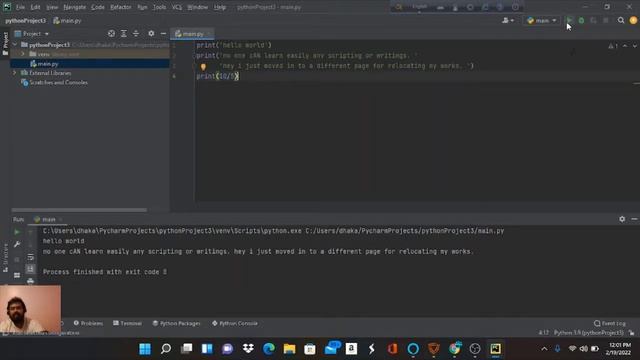Hide the Project tool window with the minus icon
The height and width of the screenshot is (360, 640).
tap(163, 33)
